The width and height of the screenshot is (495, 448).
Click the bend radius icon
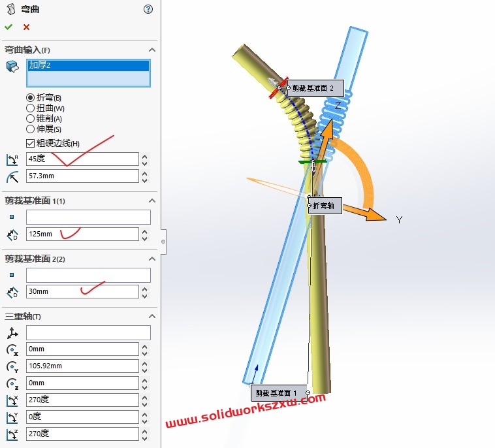12,177
